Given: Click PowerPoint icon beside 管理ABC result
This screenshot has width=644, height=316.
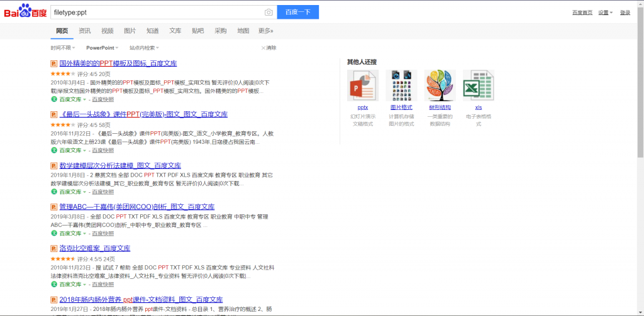Looking at the screenshot, I should (53, 207).
